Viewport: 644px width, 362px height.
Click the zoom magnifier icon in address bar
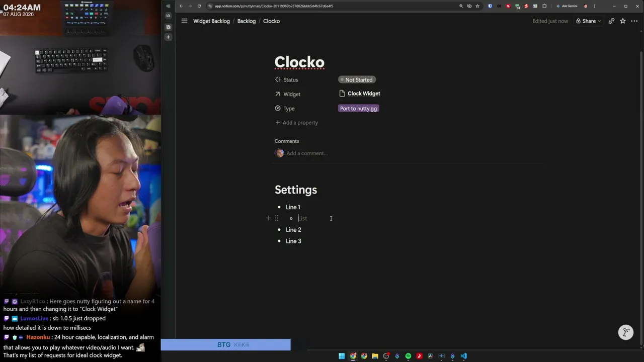[461, 6]
